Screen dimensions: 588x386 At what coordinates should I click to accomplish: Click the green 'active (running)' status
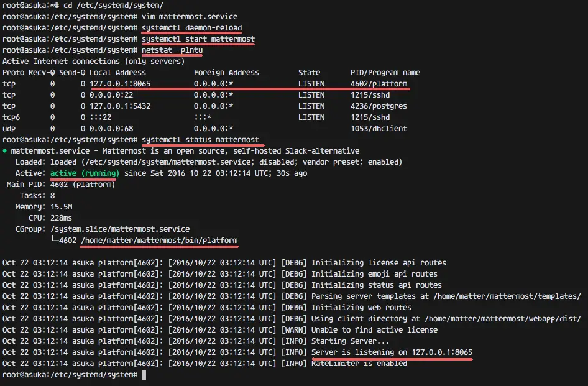(85, 173)
